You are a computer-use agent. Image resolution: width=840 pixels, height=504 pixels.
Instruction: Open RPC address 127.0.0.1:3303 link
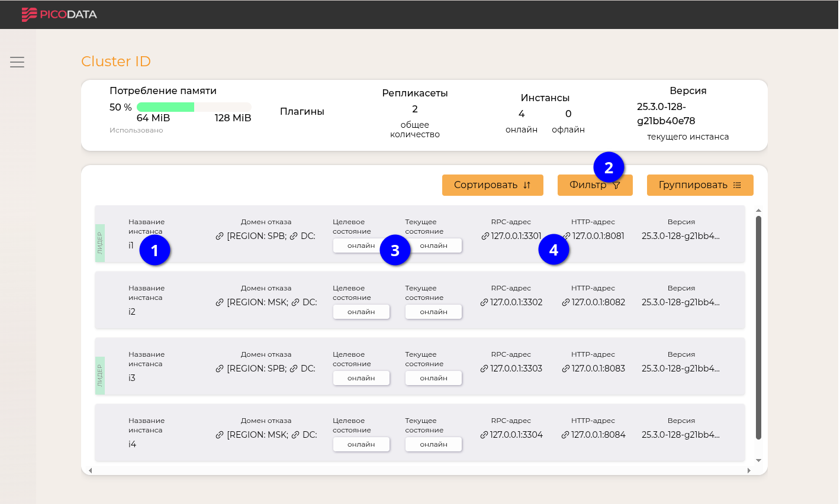(x=516, y=369)
